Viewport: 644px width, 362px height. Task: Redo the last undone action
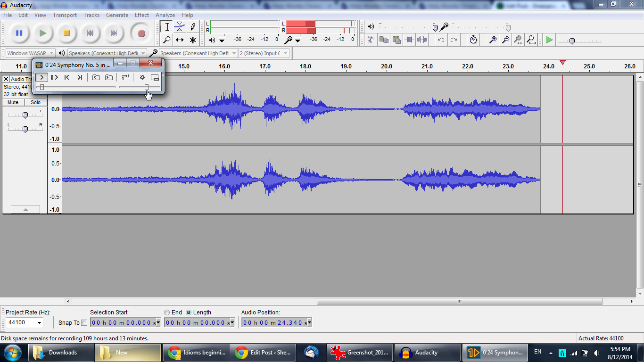tap(454, 40)
